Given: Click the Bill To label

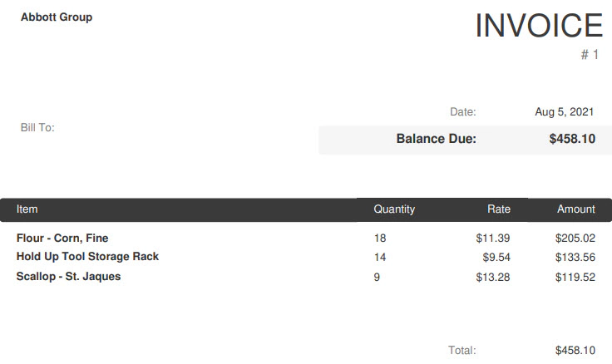Looking at the screenshot, I should click(x=37, y=128).
